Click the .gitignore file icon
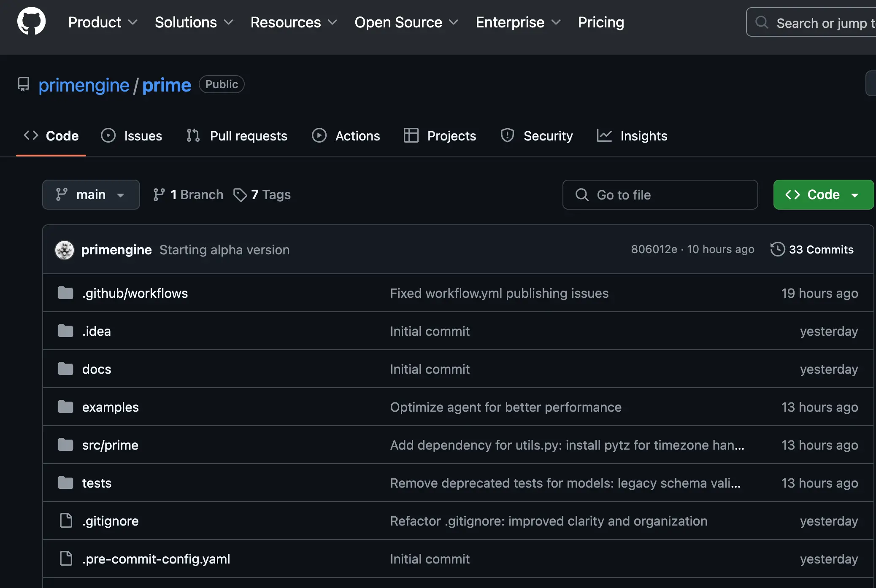This screenshot has height=588, width=876. (x=66, y=521)
